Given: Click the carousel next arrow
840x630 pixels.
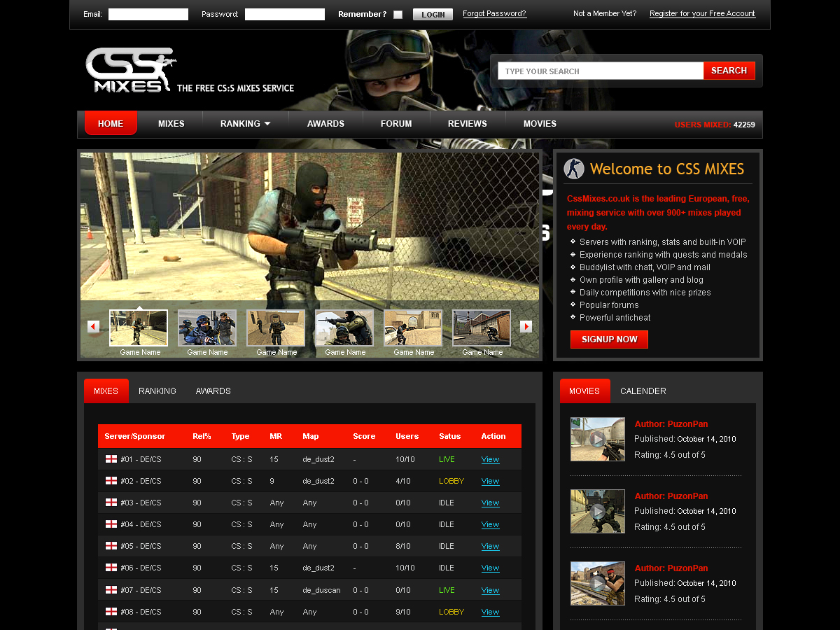Looking at the screenshot, I should (x=526, y=327).
